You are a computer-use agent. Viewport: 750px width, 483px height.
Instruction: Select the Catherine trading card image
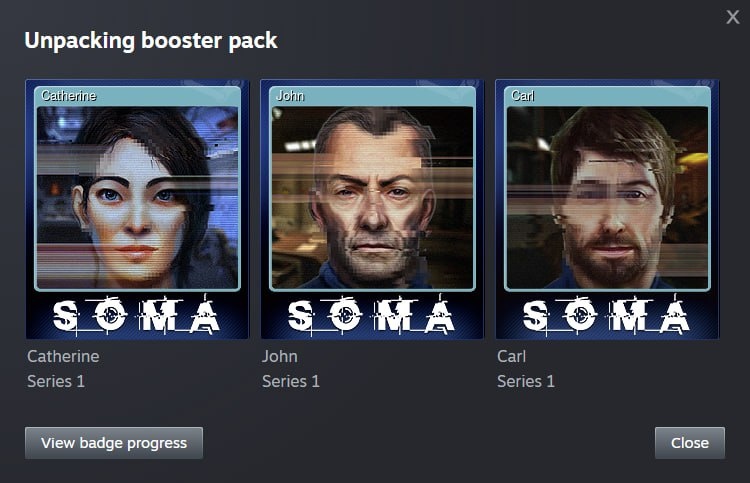click(137, 209)
